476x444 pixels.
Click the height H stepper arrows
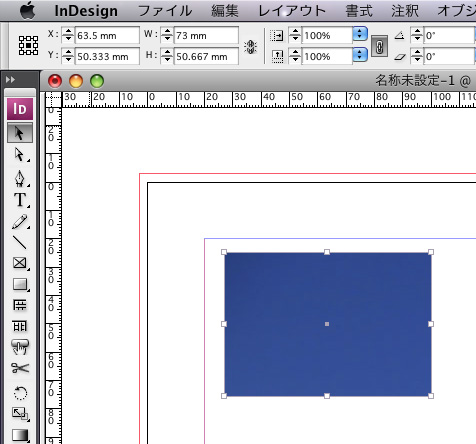(167, 56)
